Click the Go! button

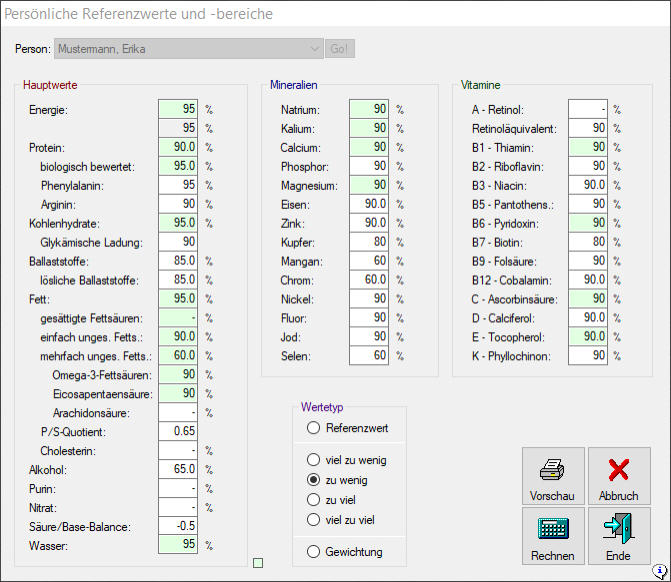pyautogui.click(x=340, y=48)
